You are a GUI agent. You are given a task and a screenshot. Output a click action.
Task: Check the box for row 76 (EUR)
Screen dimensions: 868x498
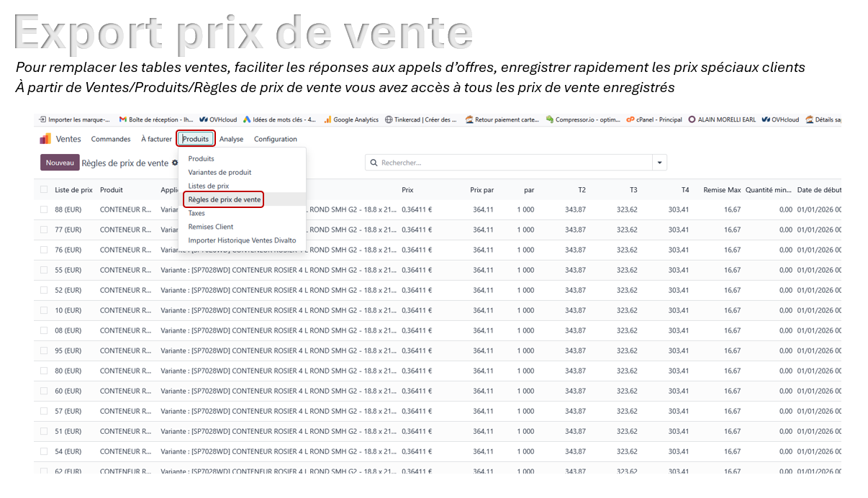click(44, 250)
